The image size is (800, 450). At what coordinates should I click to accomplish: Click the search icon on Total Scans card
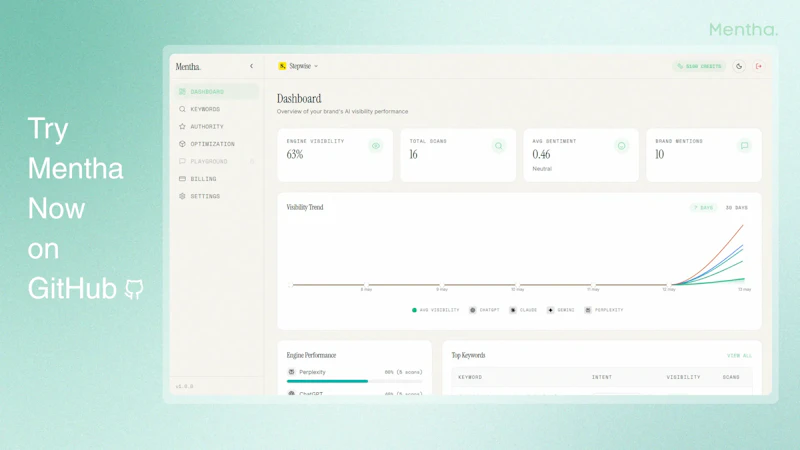pyautogui.click(x=498, y=146)
